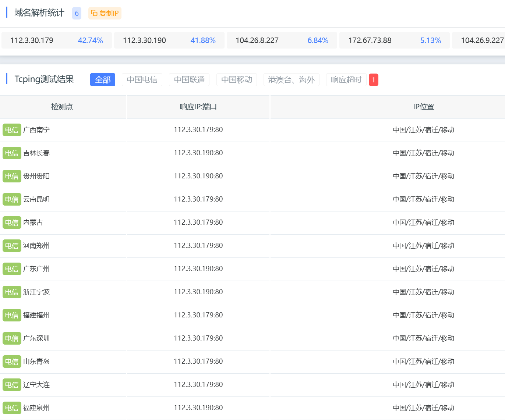Click the IP location for 福建福州 row
Viewport: 505px width, 420px height.
pyautogui.click(x=424, y=315)
